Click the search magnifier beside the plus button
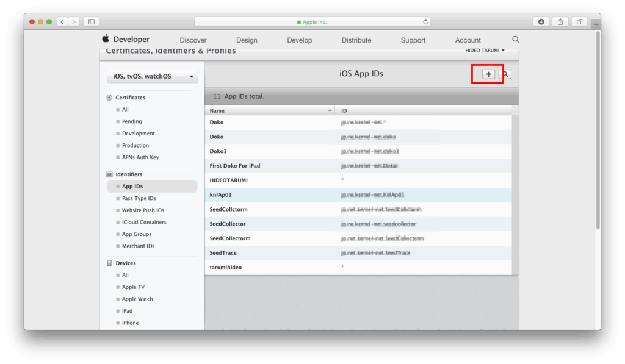 coord(505,74)
